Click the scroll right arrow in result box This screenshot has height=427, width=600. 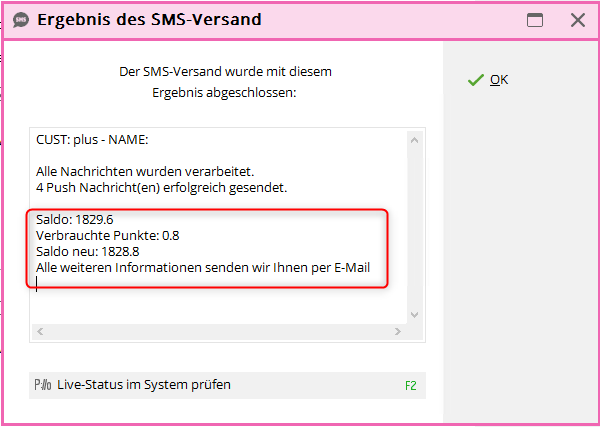pos(398,331)
